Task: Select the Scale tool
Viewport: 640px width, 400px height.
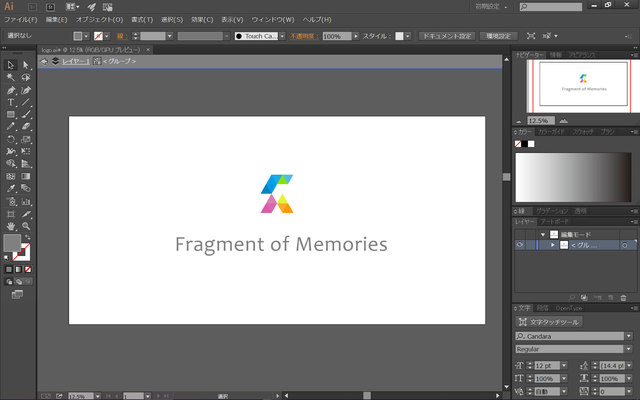Action: (26, 139)
